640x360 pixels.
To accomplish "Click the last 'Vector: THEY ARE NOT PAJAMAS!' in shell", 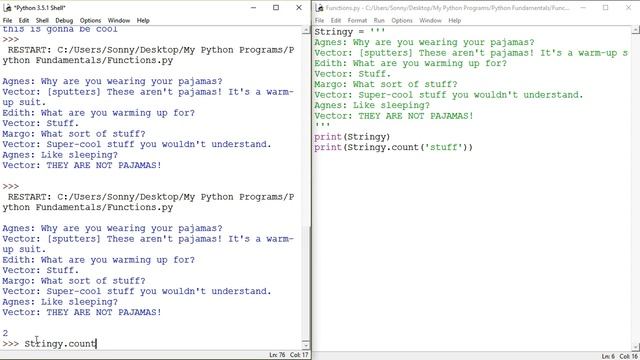I will coord(82,312).
